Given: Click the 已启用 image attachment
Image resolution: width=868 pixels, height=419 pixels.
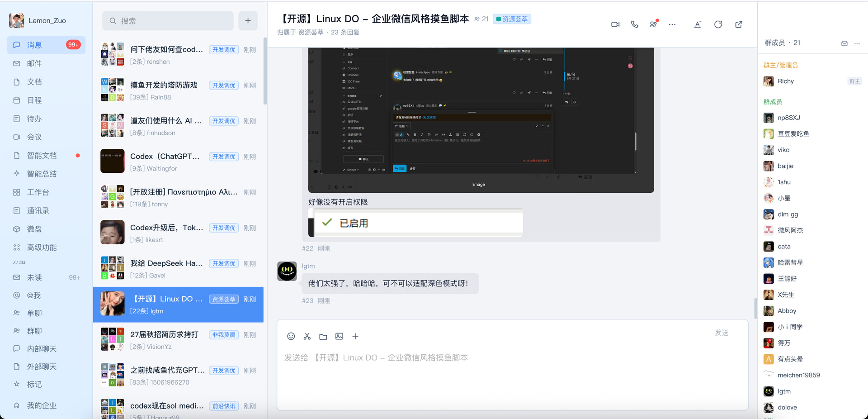Looking at the screenshot, I should [x=415, y=223].
